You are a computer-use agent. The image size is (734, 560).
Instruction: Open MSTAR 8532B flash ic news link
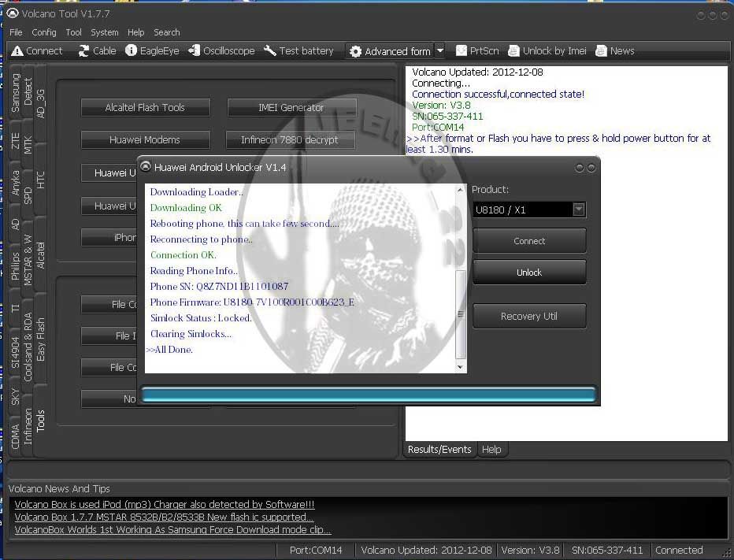pos(165,517)
